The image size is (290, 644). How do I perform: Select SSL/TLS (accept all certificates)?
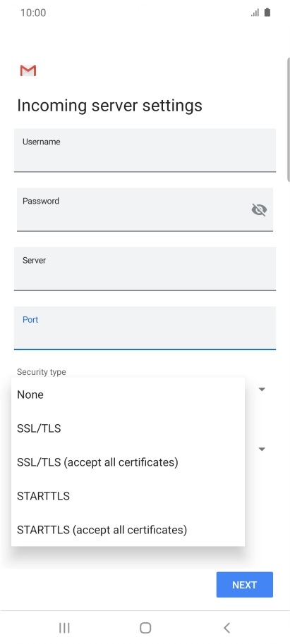[x=128, y=462]
